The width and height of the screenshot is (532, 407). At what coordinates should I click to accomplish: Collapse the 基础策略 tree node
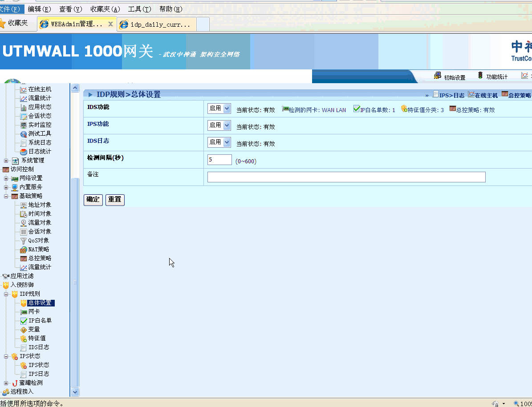pos(6,196)
